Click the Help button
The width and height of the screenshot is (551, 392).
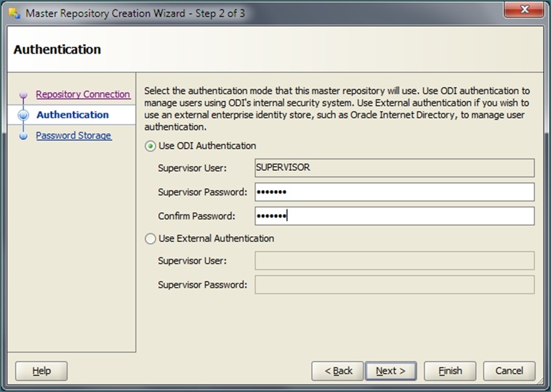point(41,371)
